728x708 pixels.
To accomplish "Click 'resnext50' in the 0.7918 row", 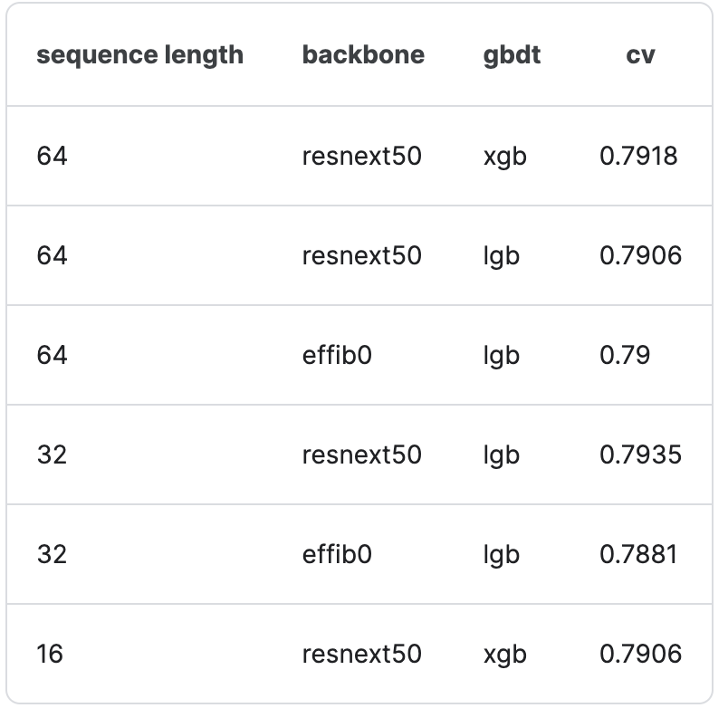I will click(x=361, y=156).
